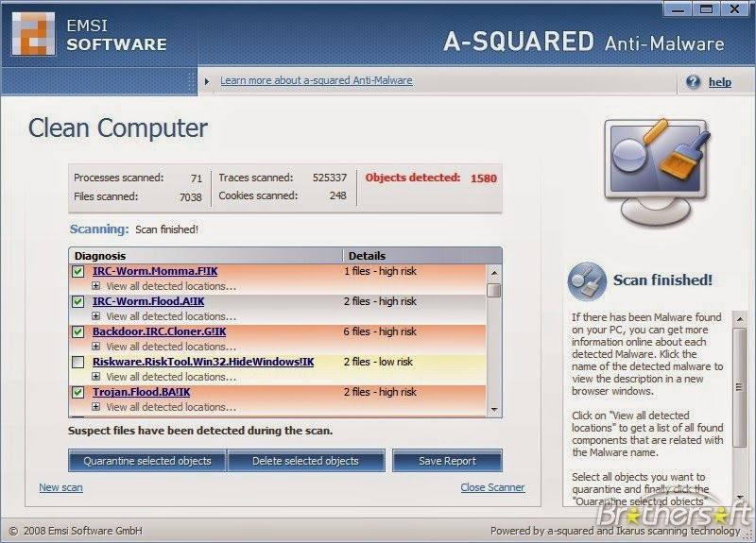756x543 pixels.
Task: Expand detected locations under IRC-Worm.Momma.F!IK
Action: [x=96, y=286]
